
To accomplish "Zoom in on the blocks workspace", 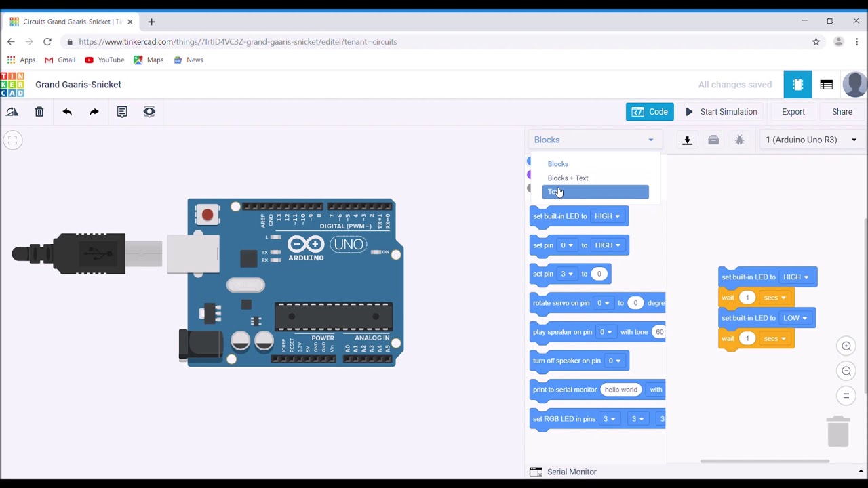I will click(x=846, y=346).
